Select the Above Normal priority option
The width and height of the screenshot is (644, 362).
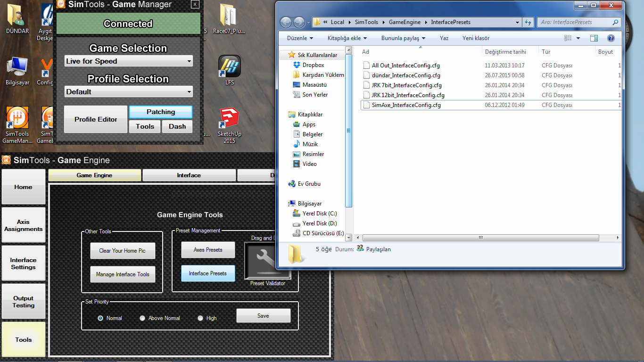(142, 318)
